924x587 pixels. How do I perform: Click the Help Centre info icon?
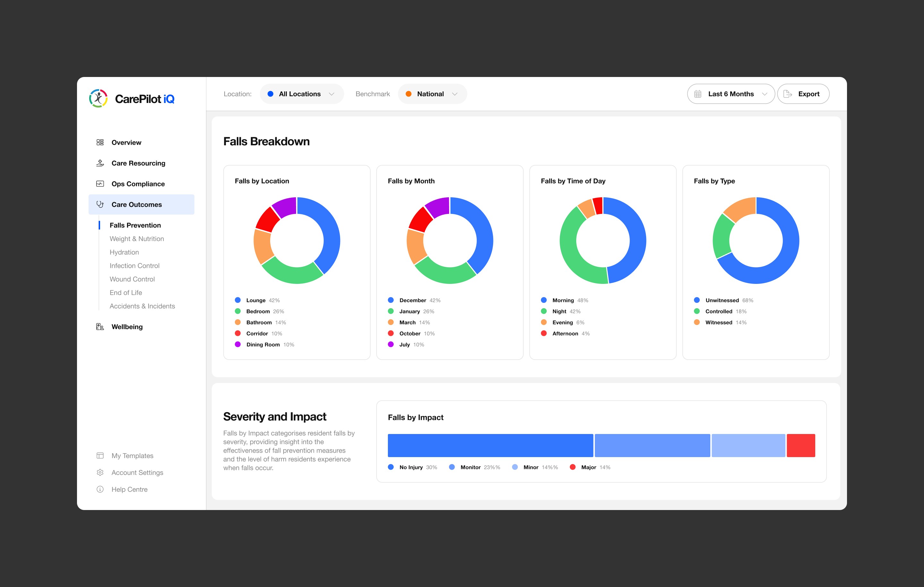pos(100,489)
